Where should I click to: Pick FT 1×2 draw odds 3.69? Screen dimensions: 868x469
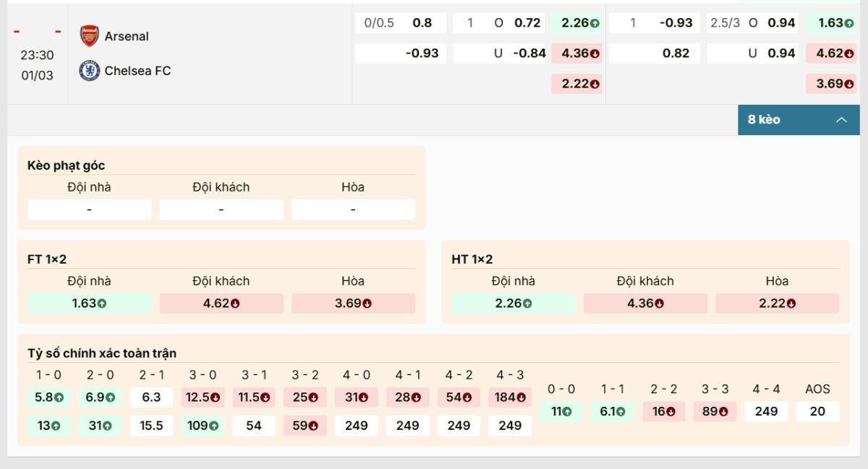pyautogui.click(x=353, y=304)
